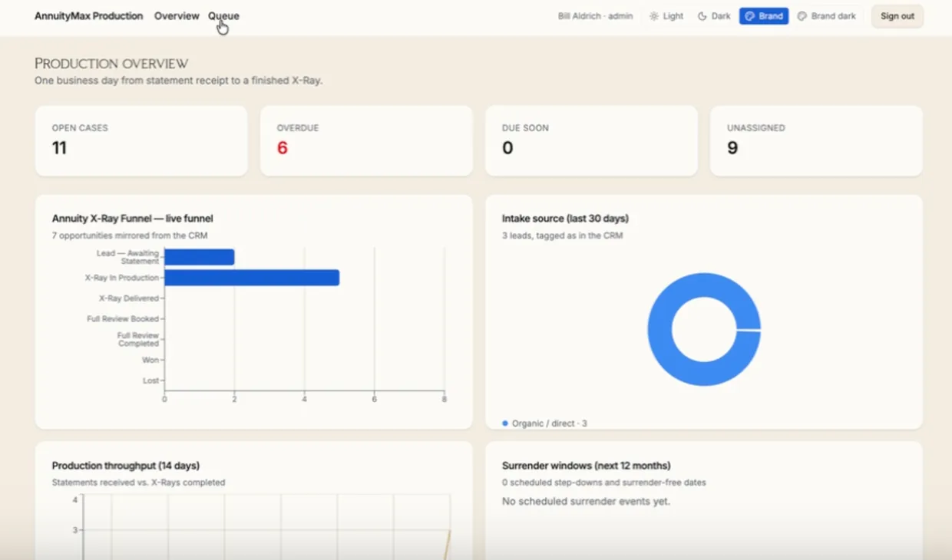Click 3 leads tagged in CRM text
Image resolution: width=952 pixels, height=560 pixels.
tap(562, 236)
